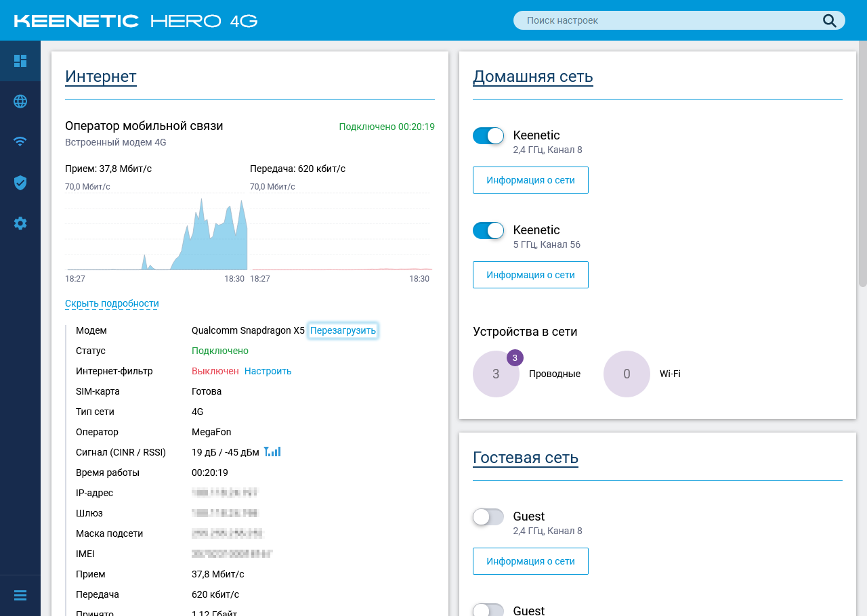Collapse details via 'Скрыть подробности'
The width and height of the screenshot is (867, 616).
pyautogui.click(x=112, y=303)
